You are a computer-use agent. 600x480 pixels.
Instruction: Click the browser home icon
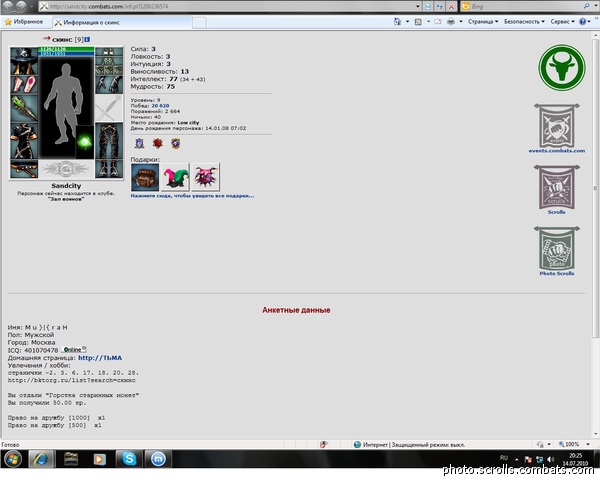click(397, 21)
